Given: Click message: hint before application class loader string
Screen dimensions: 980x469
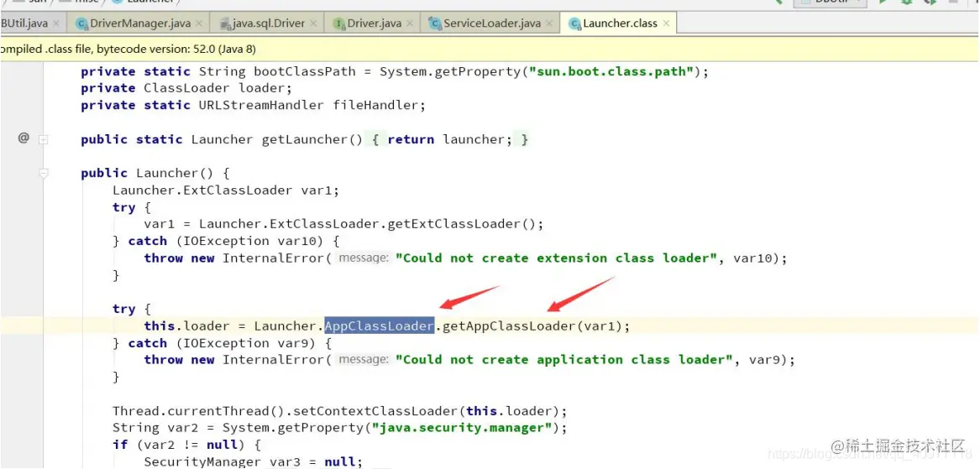Looking at the screenshot, I should tap(363, 360).
